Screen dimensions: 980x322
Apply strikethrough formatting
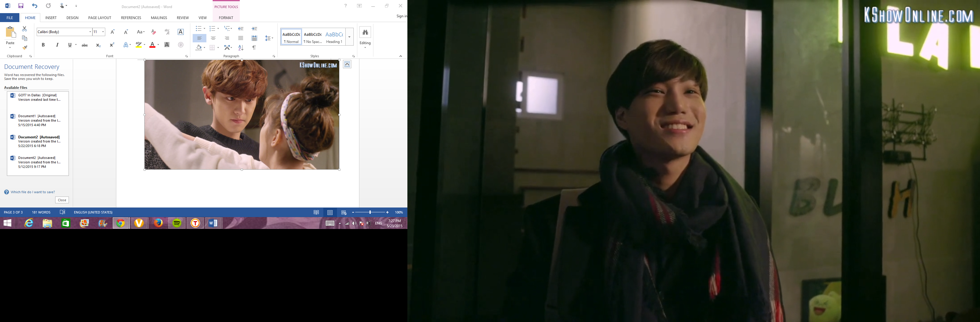[85, 45]
